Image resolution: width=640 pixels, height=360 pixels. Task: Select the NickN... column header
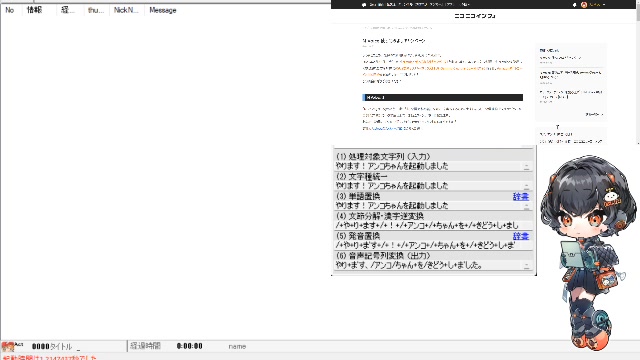coord(126,10)
